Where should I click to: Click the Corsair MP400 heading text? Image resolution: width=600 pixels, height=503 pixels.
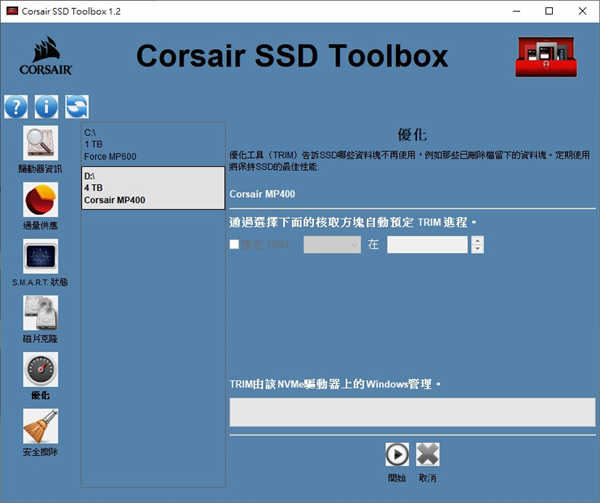click(262, 194)
